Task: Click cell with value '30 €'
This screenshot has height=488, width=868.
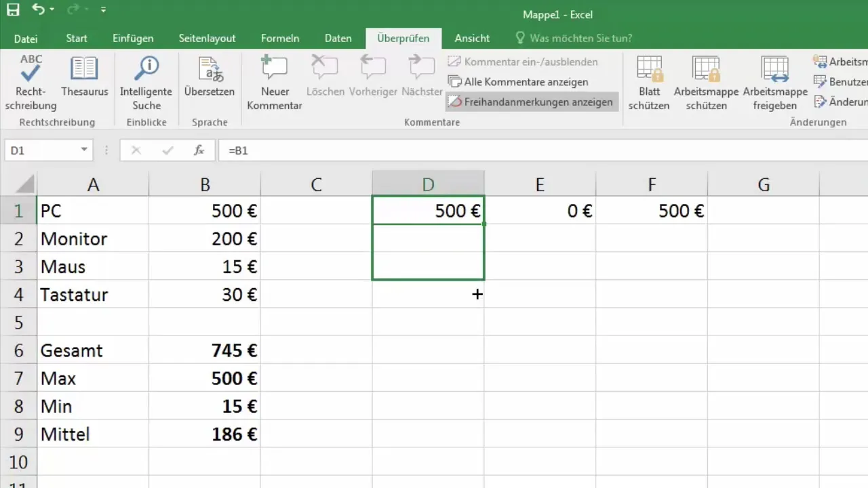Action: click(x=205, y=294)
